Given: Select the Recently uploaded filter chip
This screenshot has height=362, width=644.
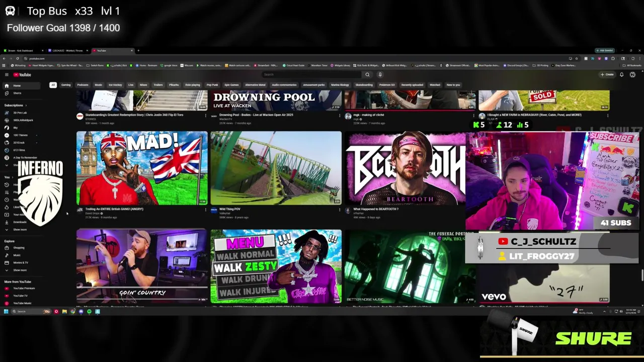Looking at the screenshot, I should click(412, 85).
